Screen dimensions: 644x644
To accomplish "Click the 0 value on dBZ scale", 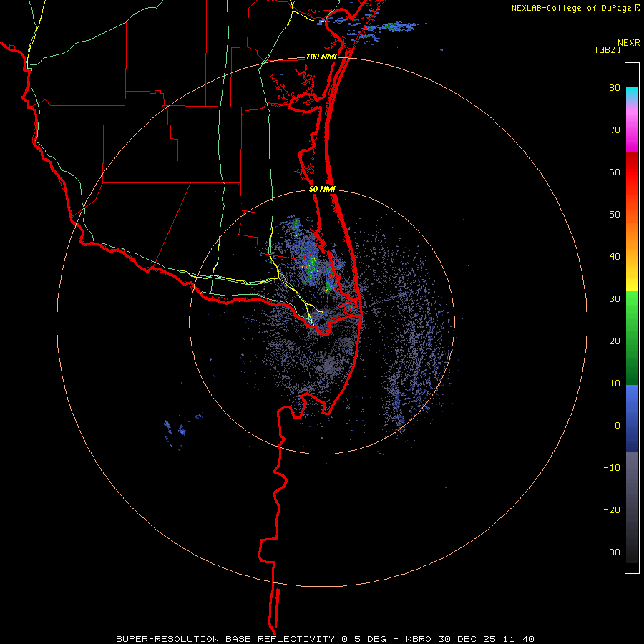I will coord(618,426).
